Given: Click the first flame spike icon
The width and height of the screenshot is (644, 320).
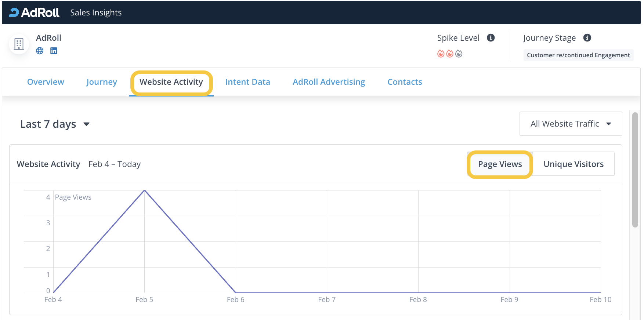Looking at the screenshot, I should [x=441, y=54].
